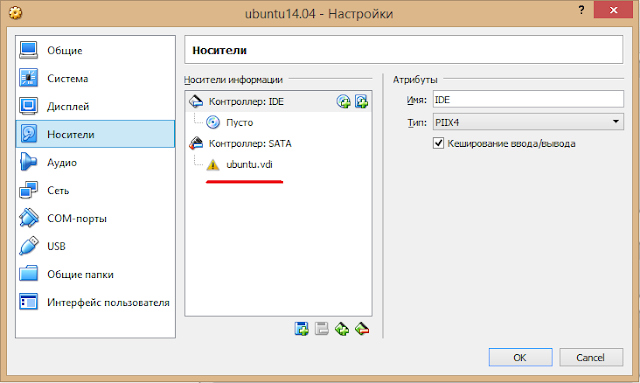640x383 pixels.
Task: Open the Система settings category
Action: 95,78
